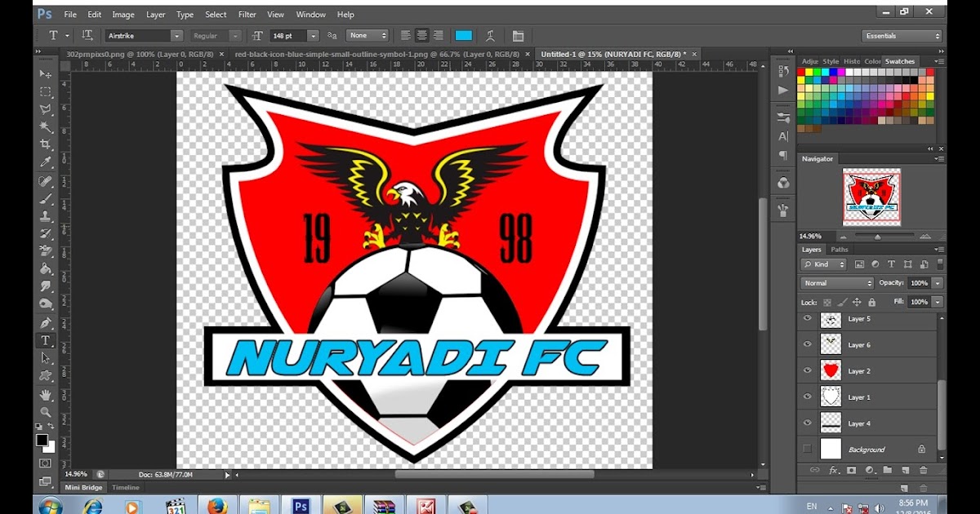This screenshot has width=980, height=514.
Task: Click the Navigator zoom slider
Action: click(x=878, y=236)
